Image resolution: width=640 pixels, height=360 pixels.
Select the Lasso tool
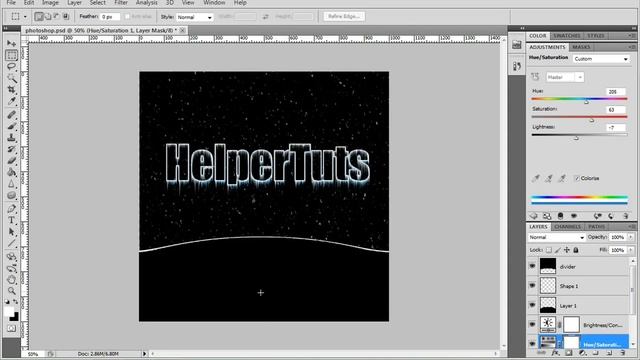pos(11,67)
